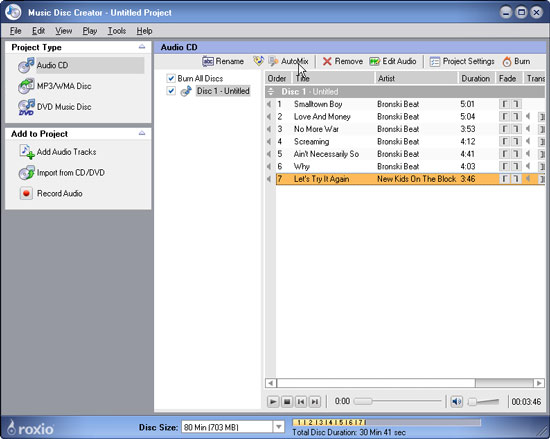
Task: Collapse the Disc 1 track group header
Action: tap(270, 92)
